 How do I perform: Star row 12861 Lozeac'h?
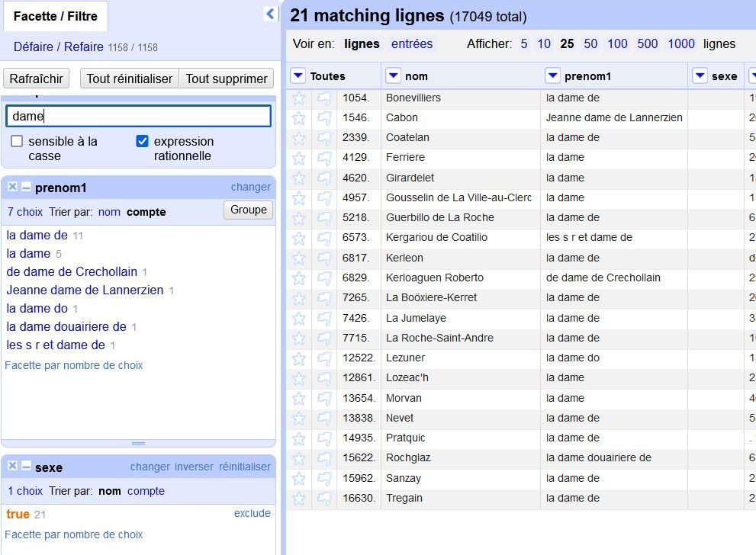pyautogui.click(x=299, y=378)
